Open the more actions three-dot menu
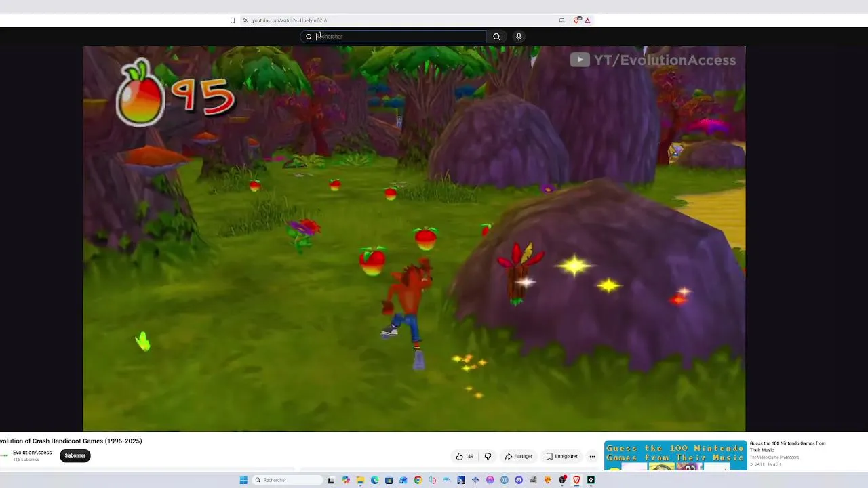This screenshot has height=488, width=868. tap(592, 456)
